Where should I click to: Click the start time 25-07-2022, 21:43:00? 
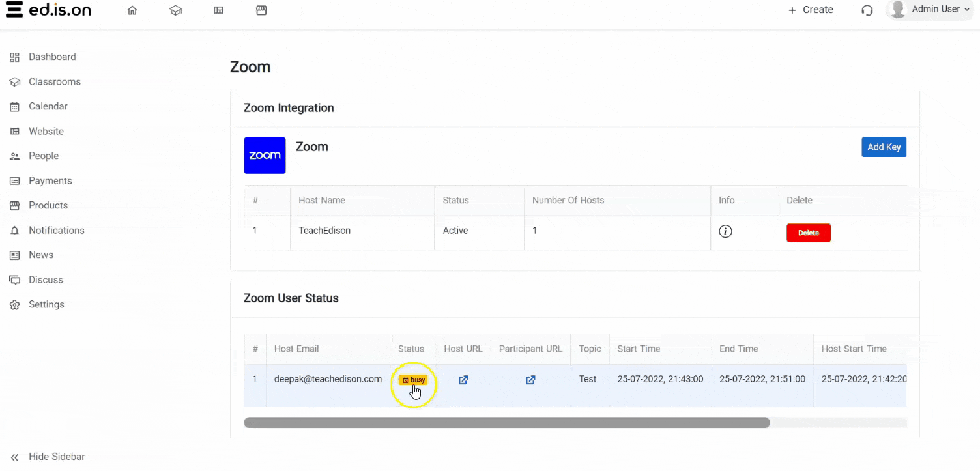[x=660, y=379]
